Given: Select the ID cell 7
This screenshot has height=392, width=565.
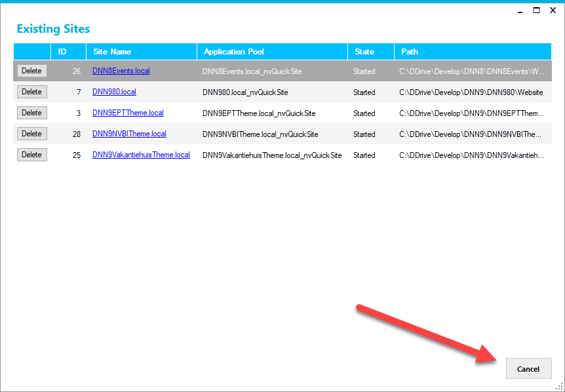Looking at the screenshot, I should pos(68,92).
